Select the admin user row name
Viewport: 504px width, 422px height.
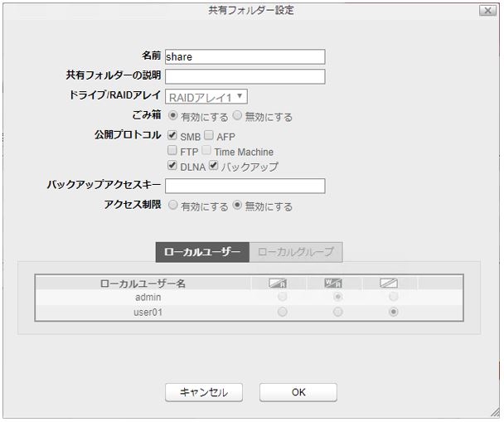[148, 297]
